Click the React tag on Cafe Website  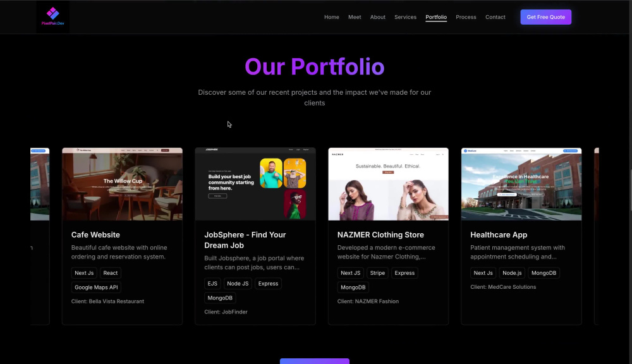click(x=111, y=273)
